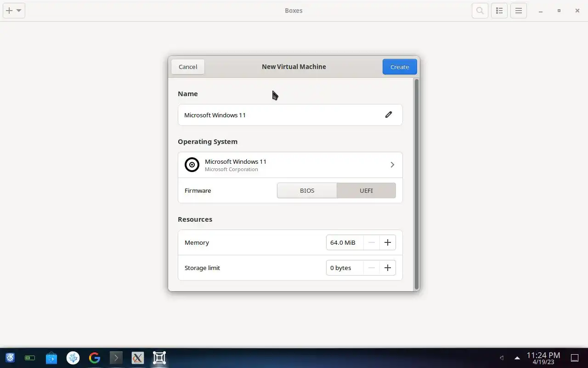Viewport: 588px width, 368px height.
Task: Click the dialog's vertical scrollbar
Action: click(x=417, y=184)
